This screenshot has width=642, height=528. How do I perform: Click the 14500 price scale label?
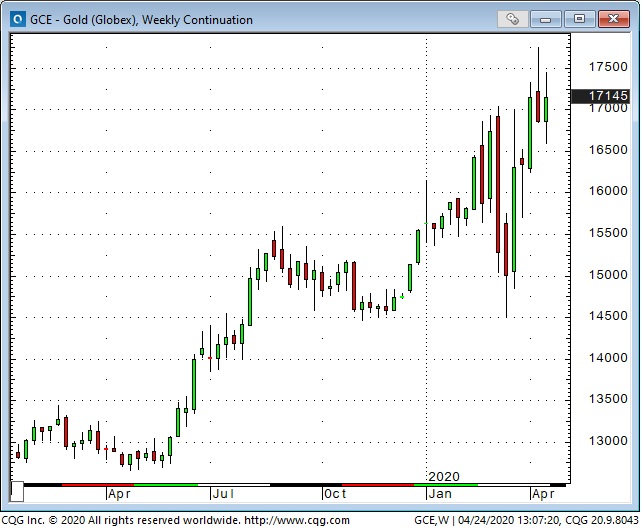(608, 316)
